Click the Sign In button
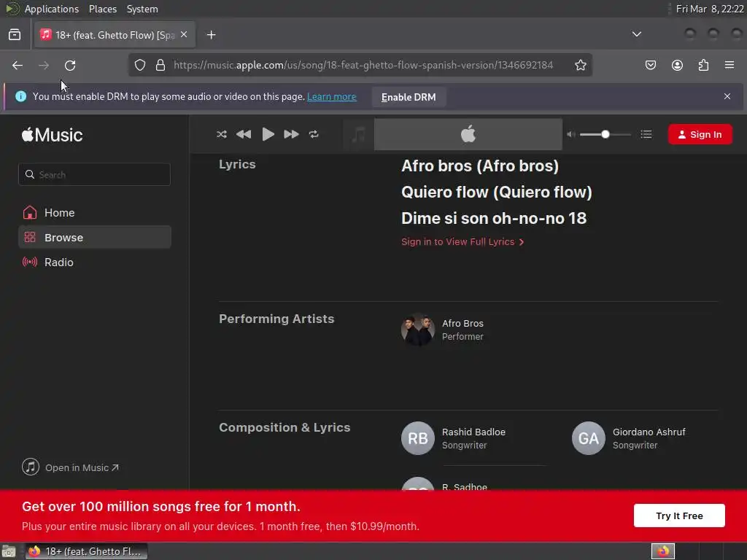 (700, 134)
